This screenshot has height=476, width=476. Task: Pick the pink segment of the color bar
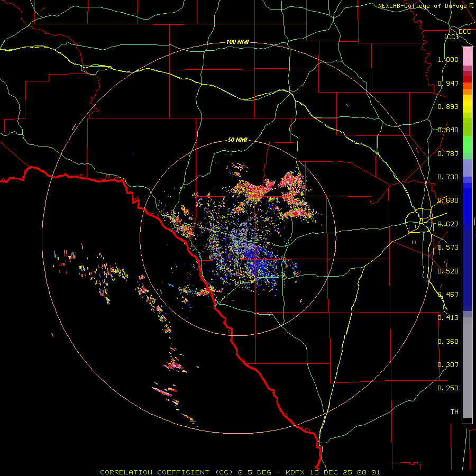[467, 57]
